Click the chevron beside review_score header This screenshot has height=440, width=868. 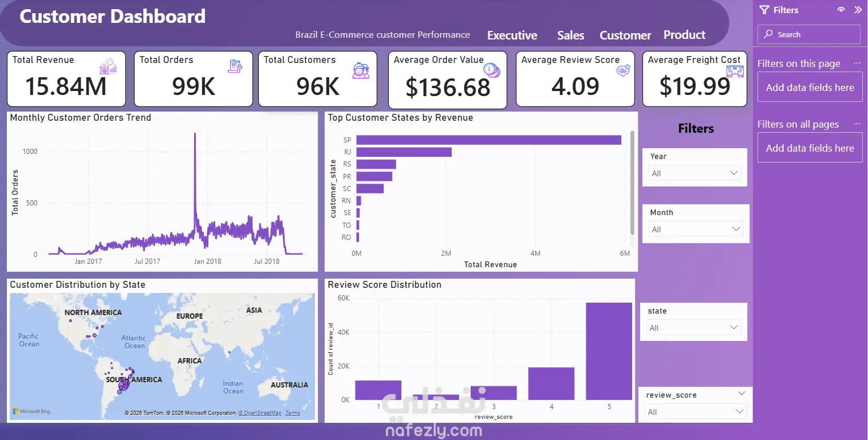click(x=741, y=394)
